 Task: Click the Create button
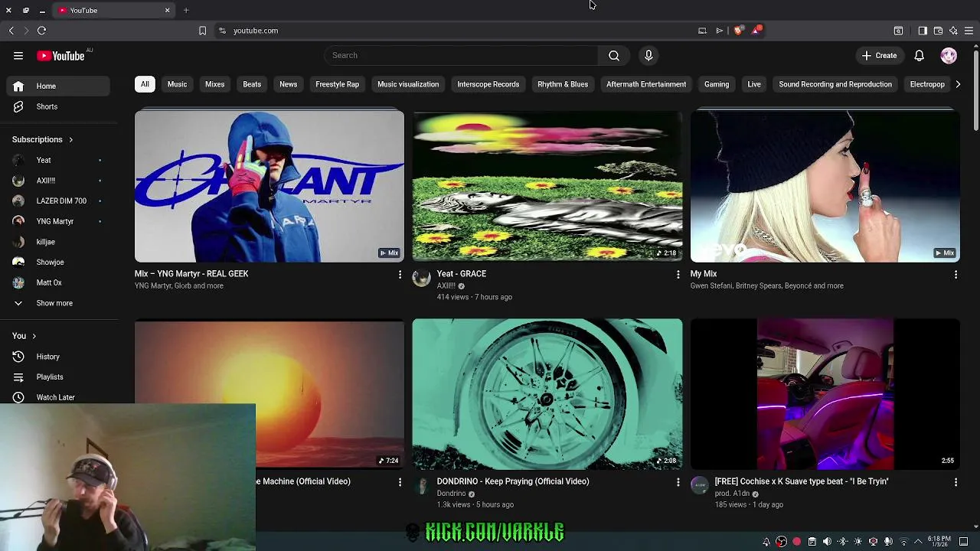[x=879, y=55]
